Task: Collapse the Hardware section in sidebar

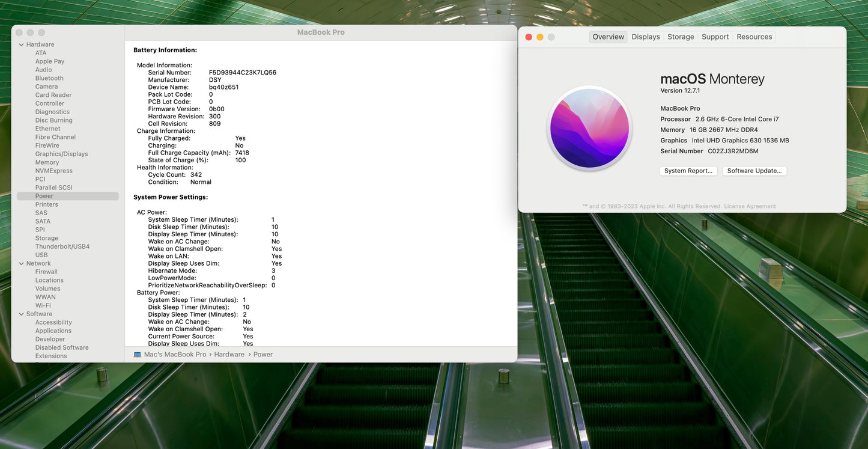Action: [22, 44]
